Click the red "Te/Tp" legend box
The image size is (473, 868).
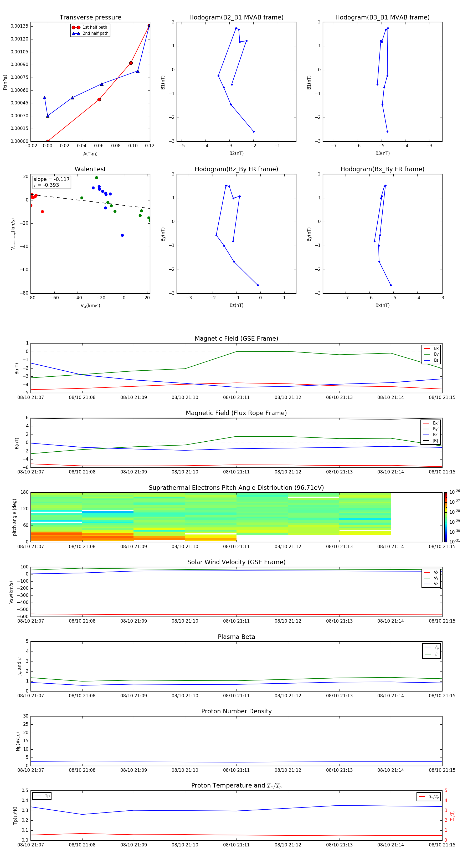[429, 796]
